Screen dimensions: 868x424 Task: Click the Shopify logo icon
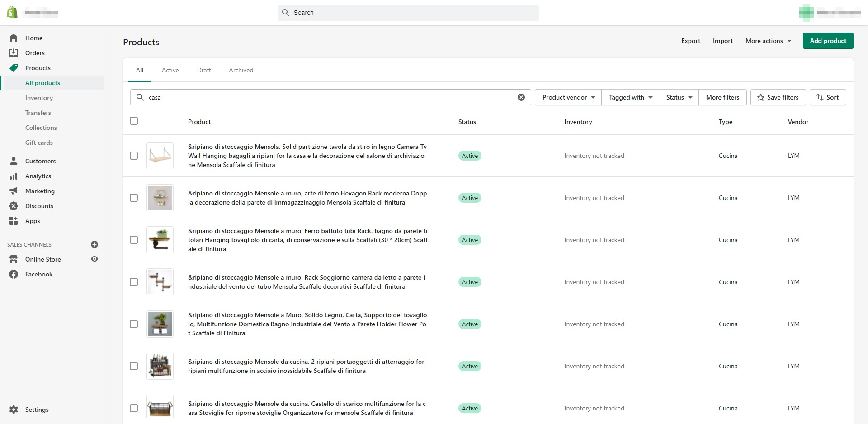12,12
